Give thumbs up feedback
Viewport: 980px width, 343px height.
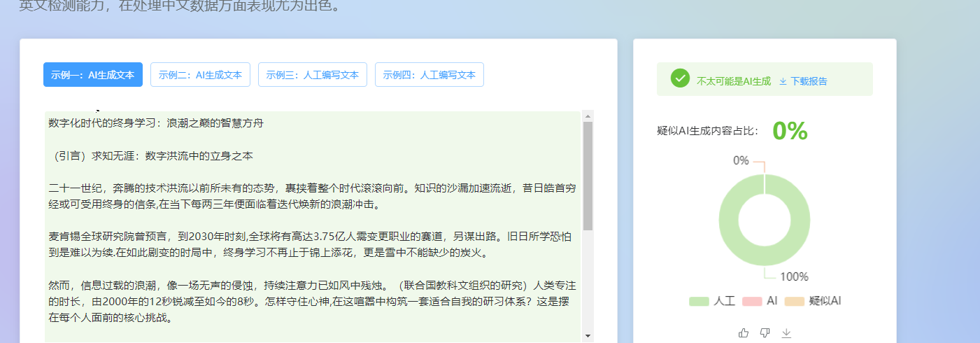[744, 333]
